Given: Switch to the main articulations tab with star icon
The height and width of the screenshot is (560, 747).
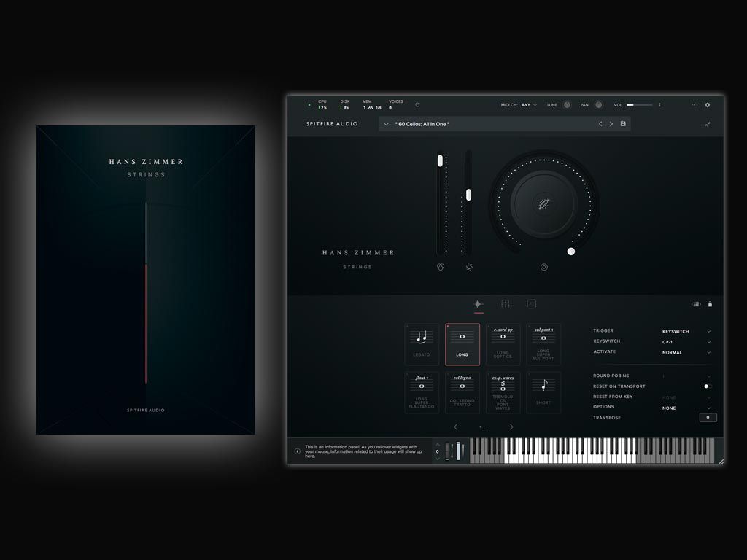Looking at the screenshot, I should click(479, 304).
